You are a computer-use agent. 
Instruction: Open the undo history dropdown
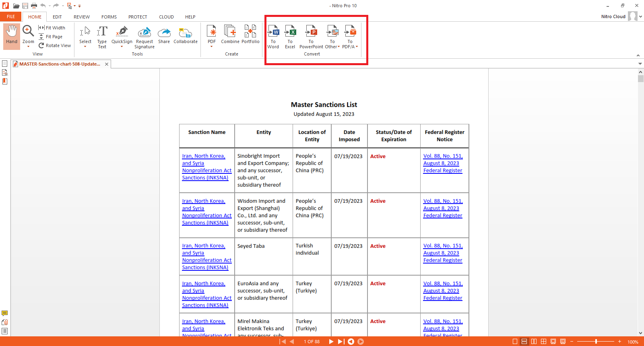50,6
